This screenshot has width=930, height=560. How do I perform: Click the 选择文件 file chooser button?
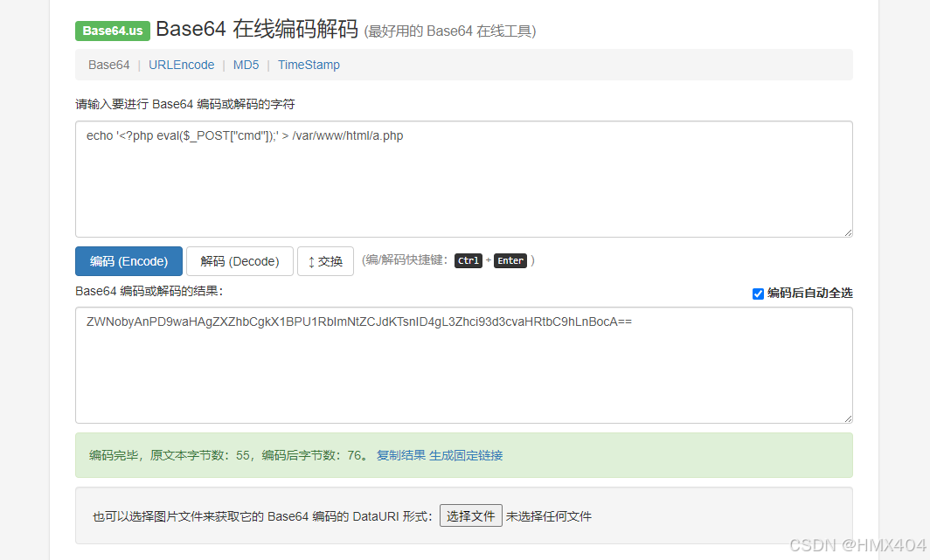tap(471, 515)
